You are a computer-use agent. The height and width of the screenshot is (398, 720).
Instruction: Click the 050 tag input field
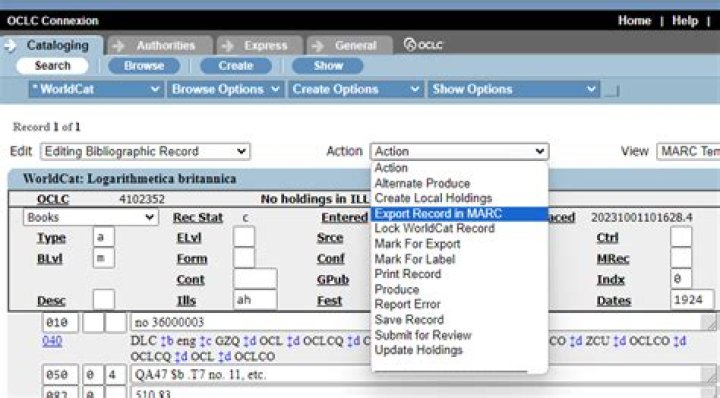point(60,375)
